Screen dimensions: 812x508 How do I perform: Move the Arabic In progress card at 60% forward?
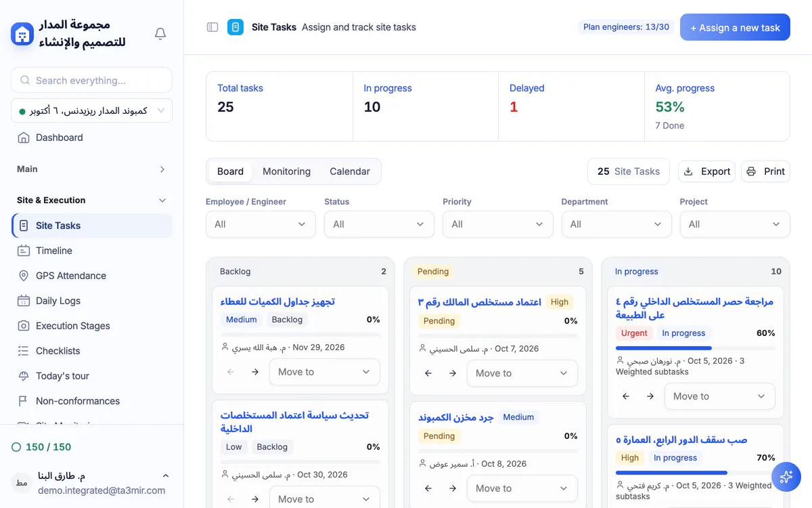click(650, 396)
